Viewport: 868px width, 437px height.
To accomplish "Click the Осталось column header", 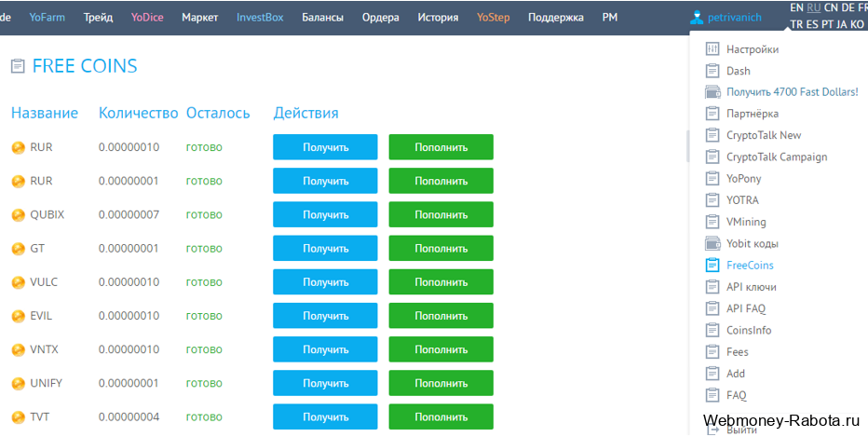I will click(218, 114).
